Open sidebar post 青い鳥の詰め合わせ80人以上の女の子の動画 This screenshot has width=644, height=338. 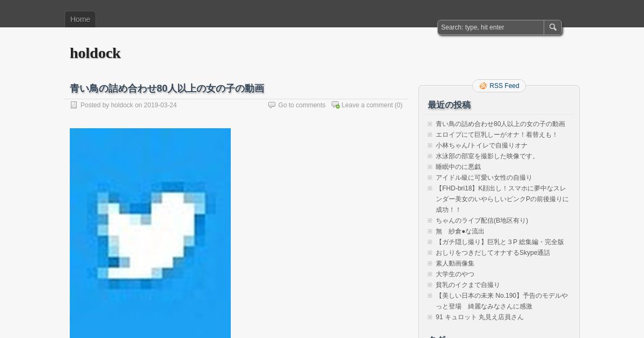pos(500,124)
